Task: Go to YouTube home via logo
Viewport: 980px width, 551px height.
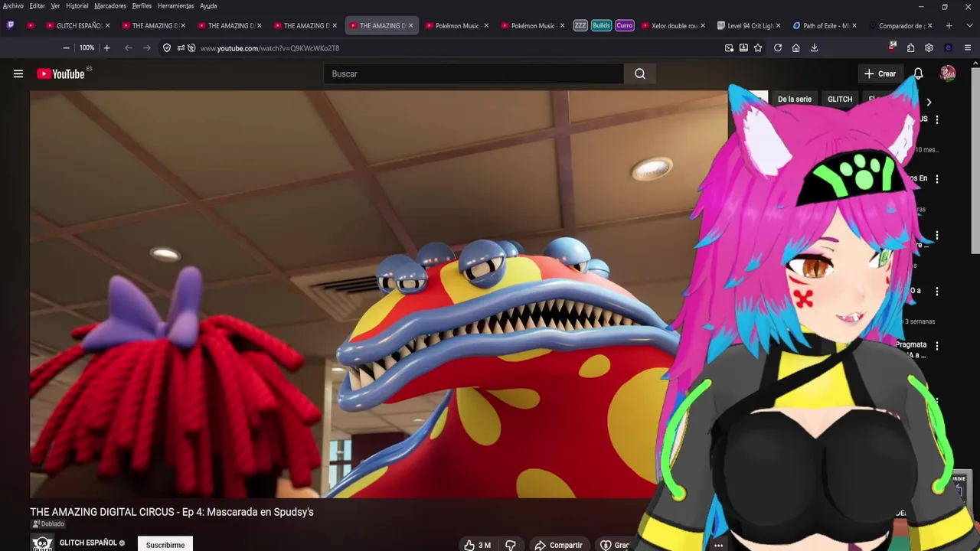Action: pos(60,73)
